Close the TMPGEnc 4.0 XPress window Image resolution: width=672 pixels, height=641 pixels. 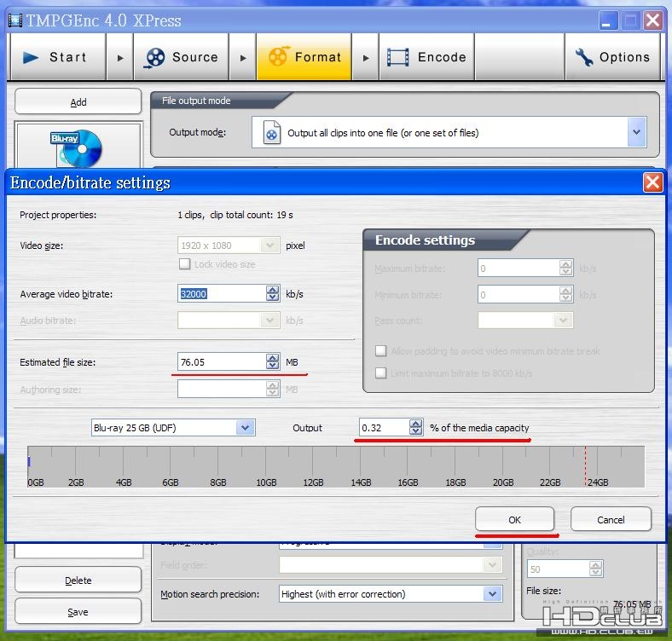pos(652,20)
